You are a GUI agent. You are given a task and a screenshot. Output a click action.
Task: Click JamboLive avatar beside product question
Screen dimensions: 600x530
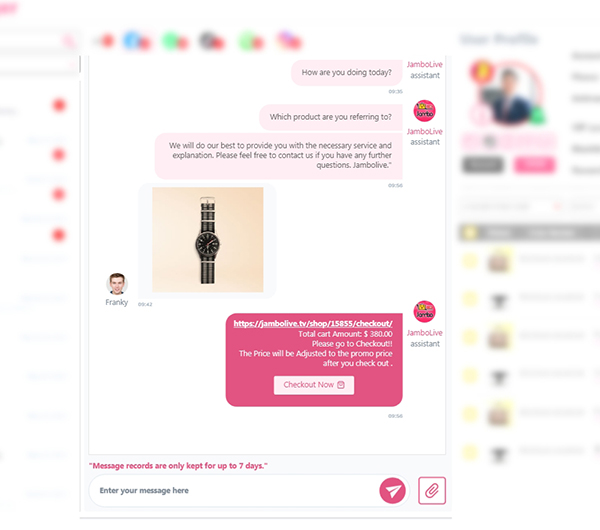tap(424, 111)
